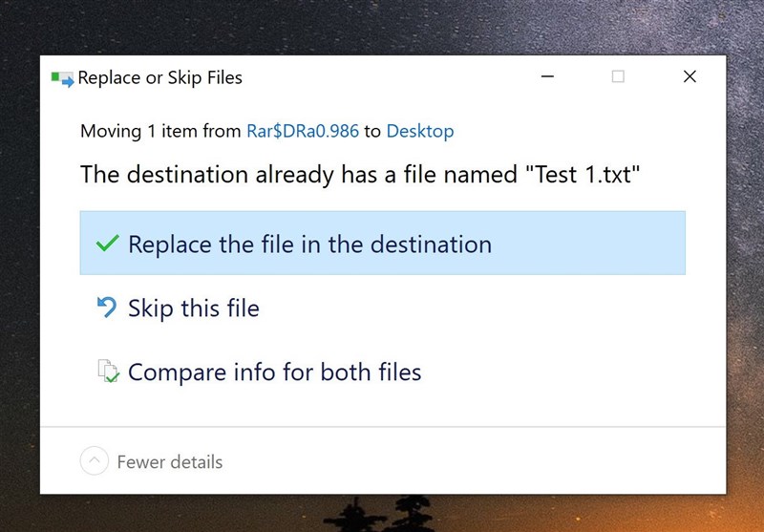Select "Replace the file in the destination"
The image size is (764, 532).
click(309, 244)
